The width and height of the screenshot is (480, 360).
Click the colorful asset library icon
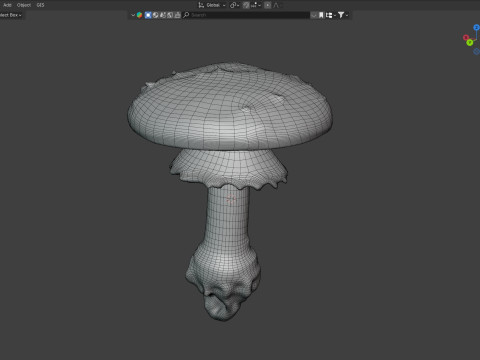coord(139,15)
